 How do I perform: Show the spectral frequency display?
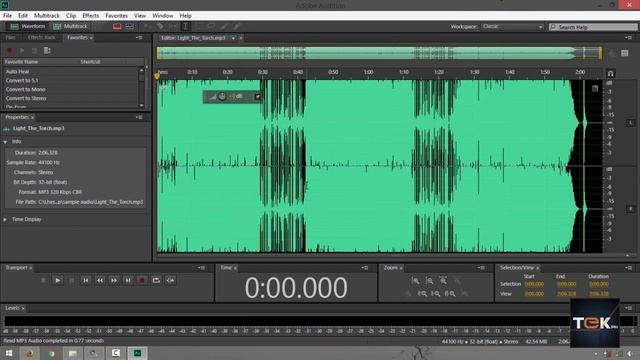point(117,27)
